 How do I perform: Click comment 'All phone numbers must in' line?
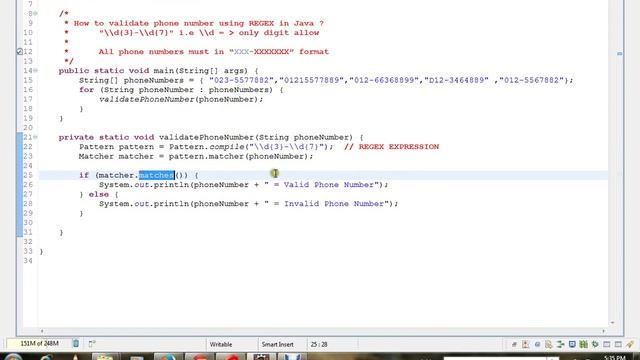[x=213, y=51]
